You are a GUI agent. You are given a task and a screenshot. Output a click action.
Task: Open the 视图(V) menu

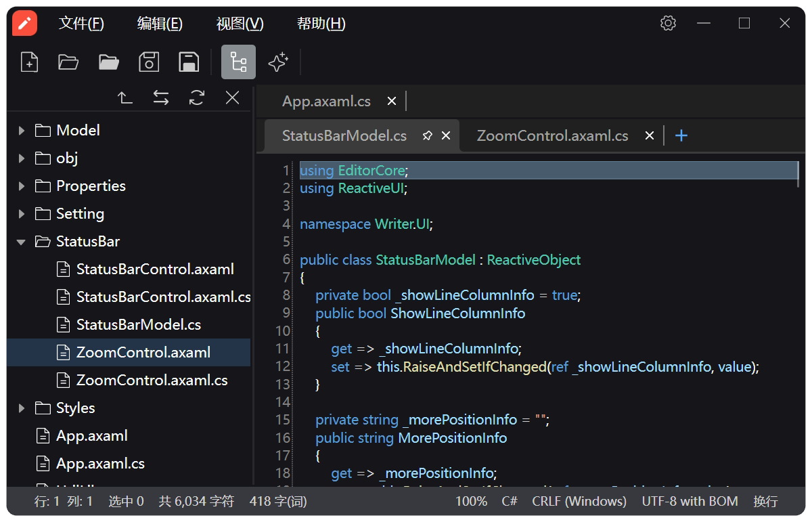click(240, 24)
